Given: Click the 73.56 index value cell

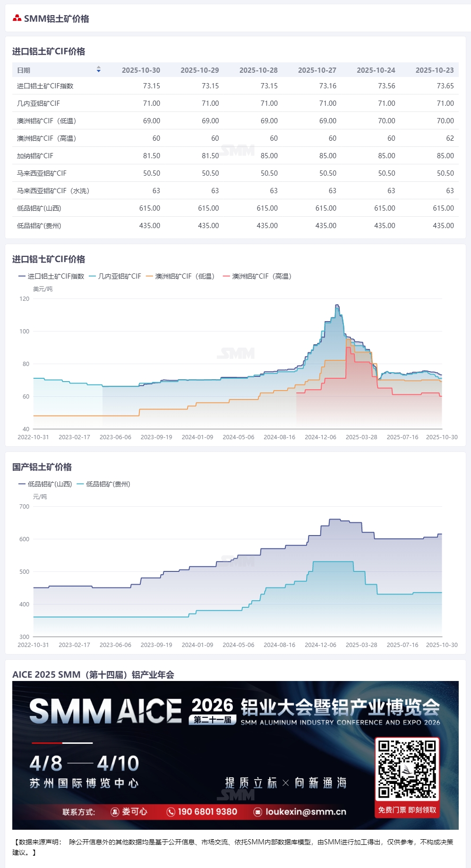Looking at the screenshot, I should pos(386,86).
